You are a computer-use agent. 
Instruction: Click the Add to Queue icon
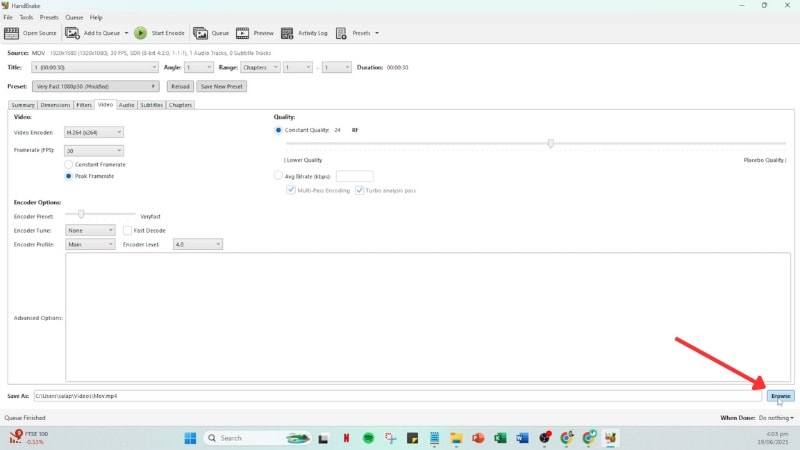tap(72, 33)
